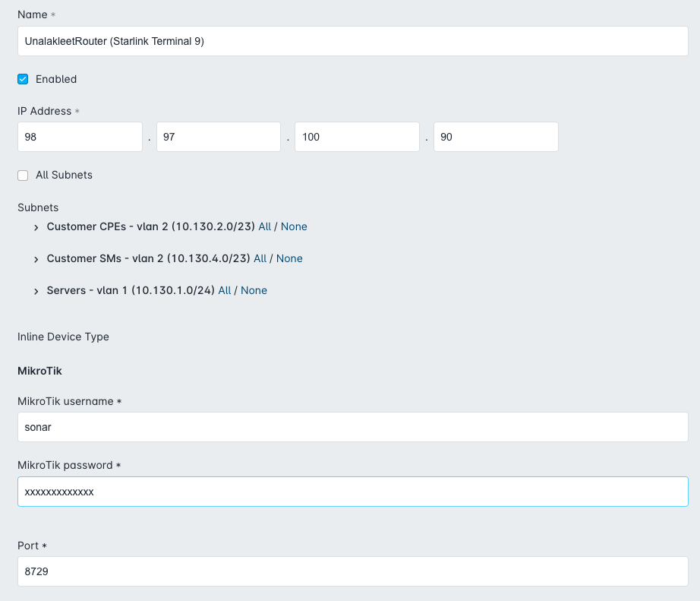Expand Servers vlan 1 subnet chevron
This screenshot has height=601, width=700.
pyautogui.click(x=36, y=291)
